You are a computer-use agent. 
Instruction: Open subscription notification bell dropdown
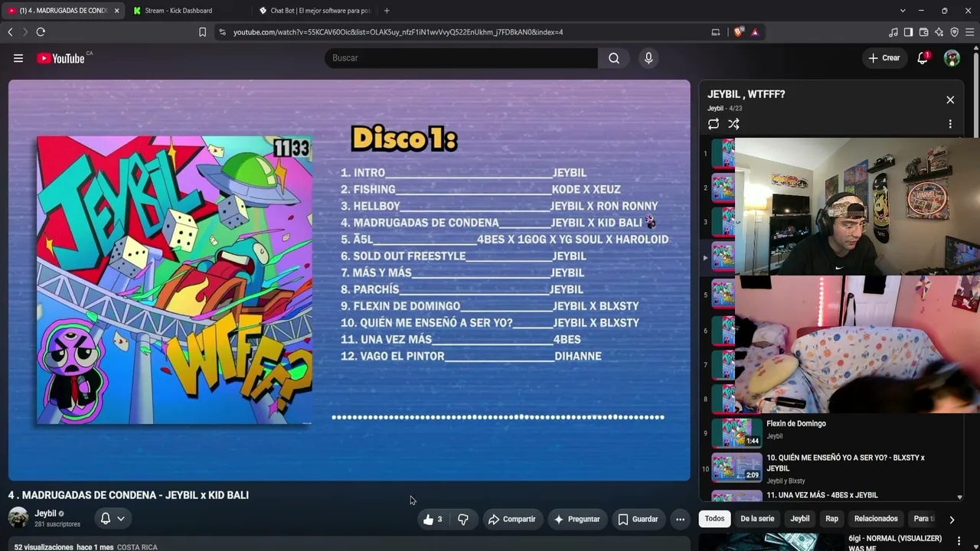coord(113,518)
